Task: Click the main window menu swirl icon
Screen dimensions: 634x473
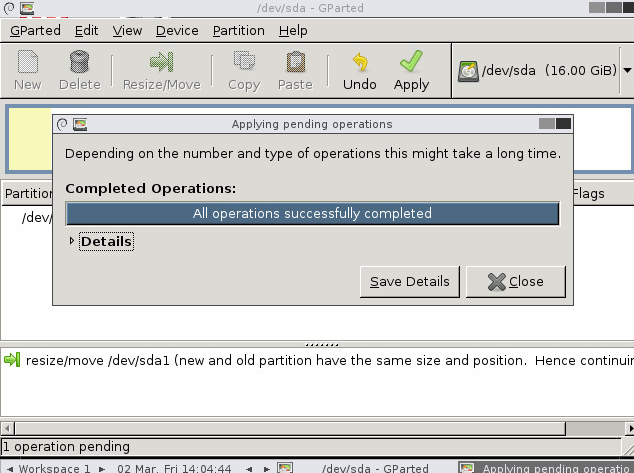Action: [9, 8]
